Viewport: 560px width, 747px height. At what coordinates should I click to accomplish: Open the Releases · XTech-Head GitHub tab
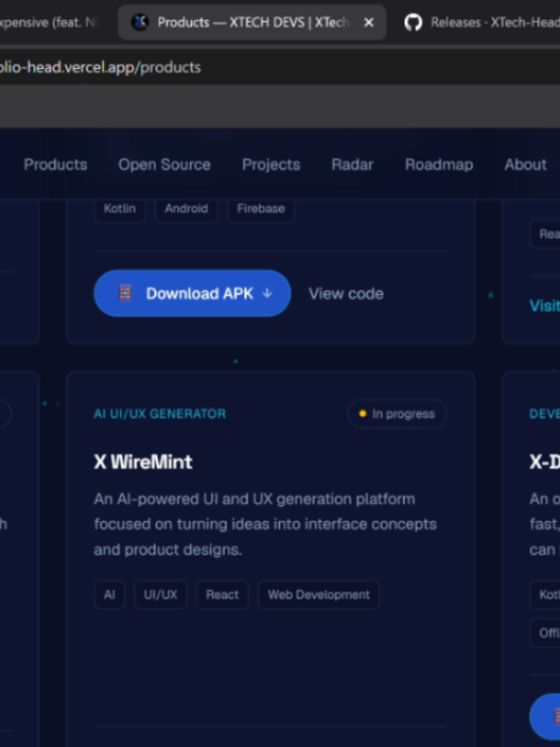[481, 22]
